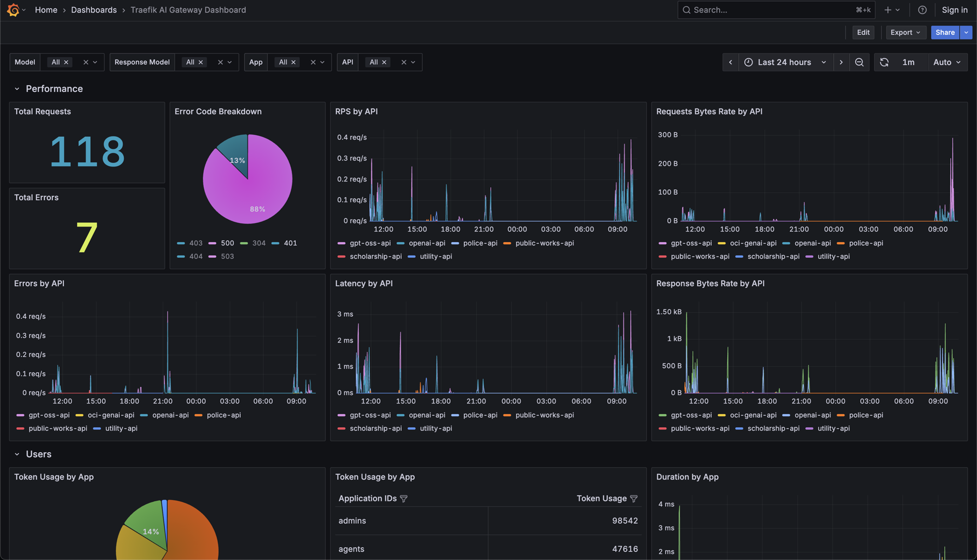Click Traefik AI Gateway Dashboard breadcrumb
Screen dimensions: 977x560
click(x=188, y=10)
